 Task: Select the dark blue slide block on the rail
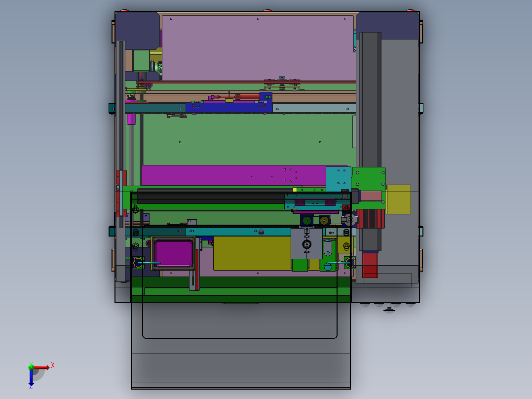click(x=229, y=108)
